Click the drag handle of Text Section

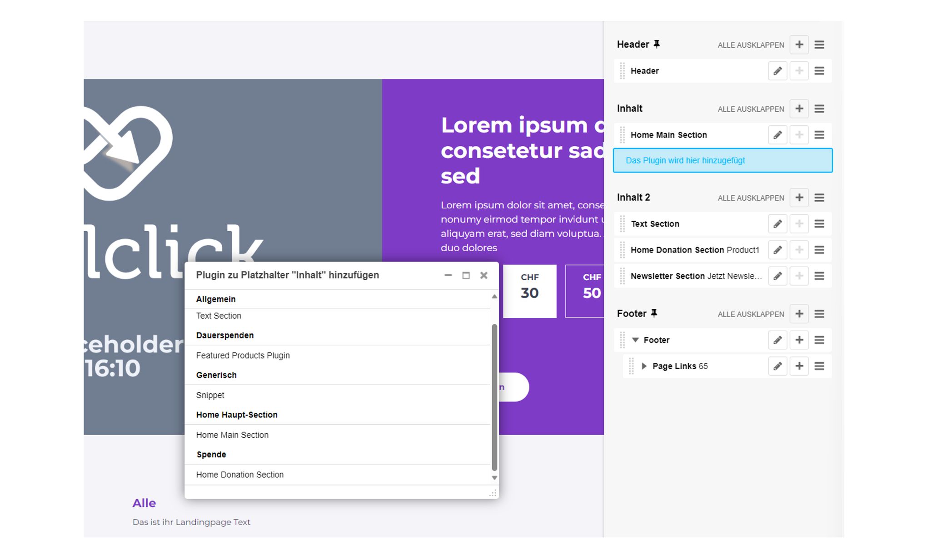[622, 224]
